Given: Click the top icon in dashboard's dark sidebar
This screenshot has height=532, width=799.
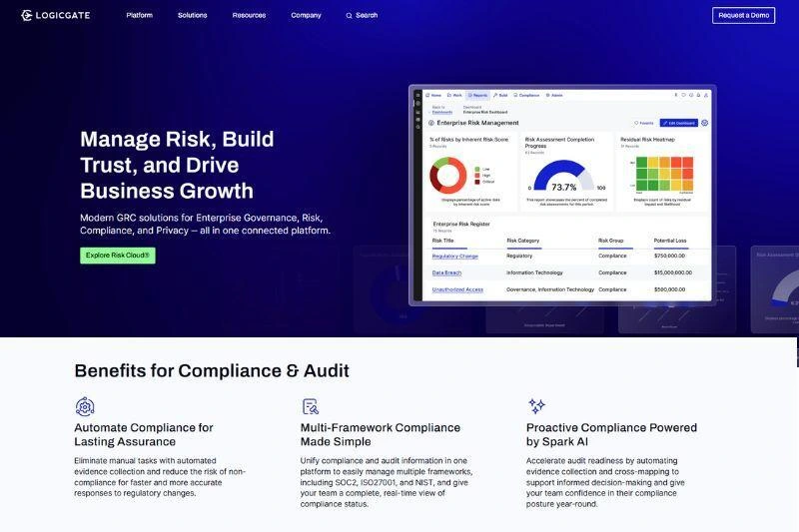Looking at the screenshot, I should (417, 95).
